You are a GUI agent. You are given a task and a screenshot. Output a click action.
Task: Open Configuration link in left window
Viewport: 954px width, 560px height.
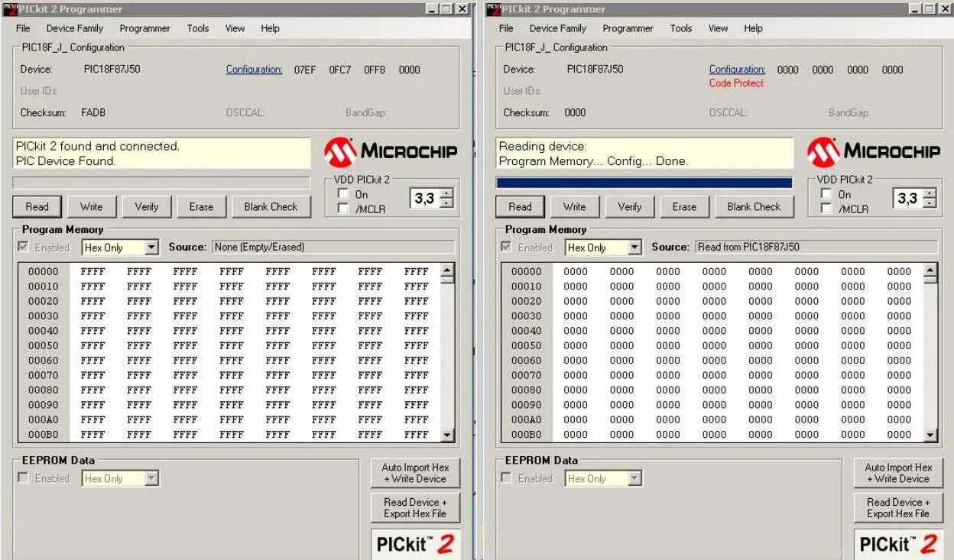255,70
